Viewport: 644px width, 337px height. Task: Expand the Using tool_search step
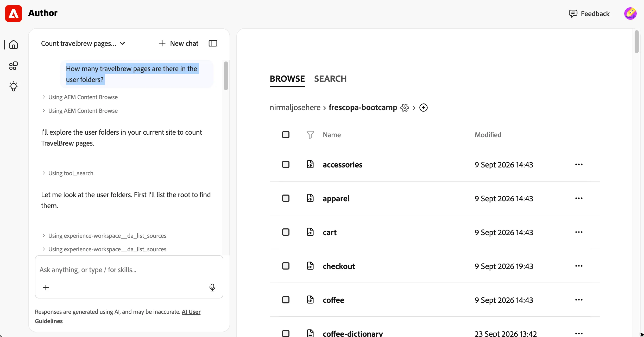[x=68, y=173]
